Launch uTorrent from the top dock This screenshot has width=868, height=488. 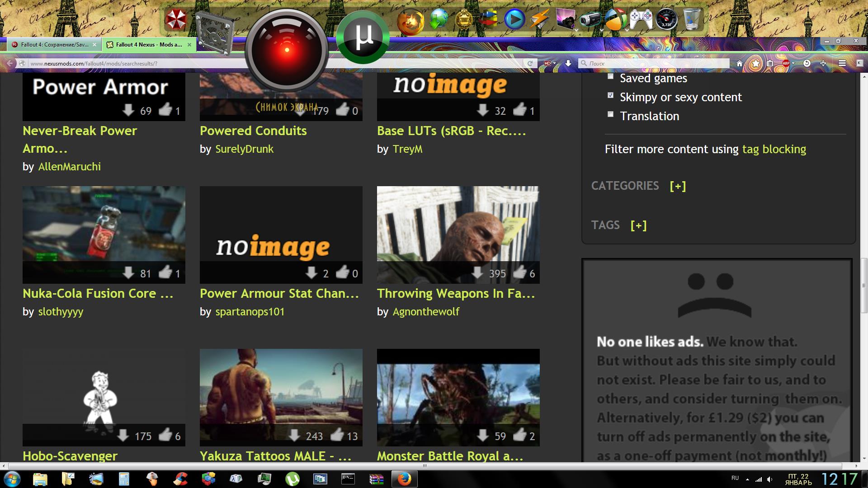pos(363,38)
